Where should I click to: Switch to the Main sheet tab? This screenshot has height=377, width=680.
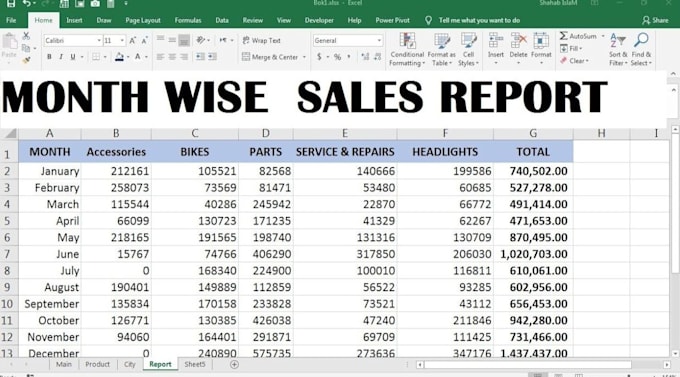tap(63, 364)
